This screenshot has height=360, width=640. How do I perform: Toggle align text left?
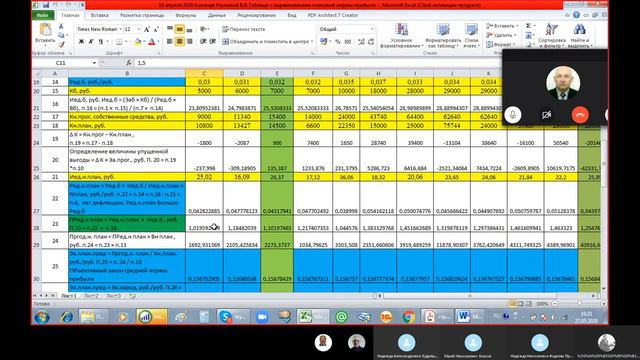point(170,42)
